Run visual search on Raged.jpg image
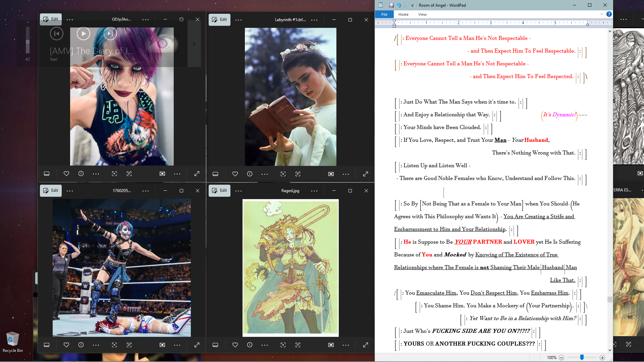This screenshot has width=644, height=362. point(283,345)
